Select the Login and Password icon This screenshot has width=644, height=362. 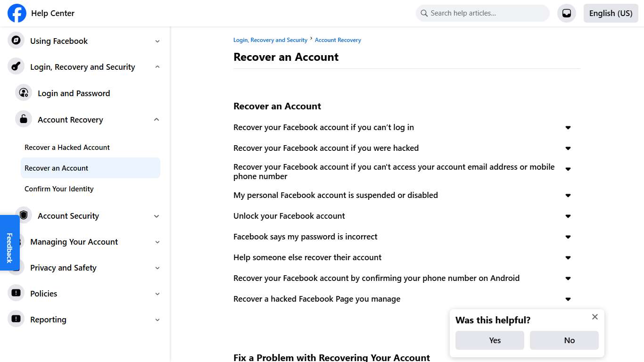[24, 93]
